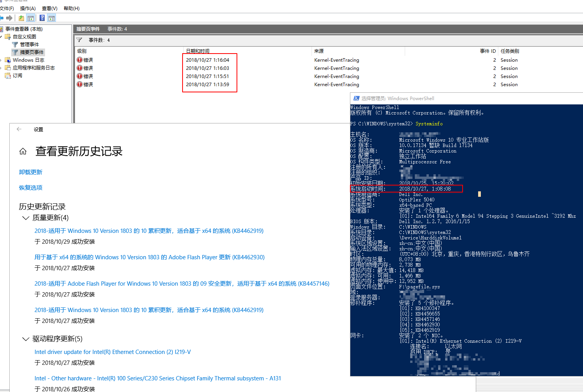Click the 历史更新记录 section heading
The height and width of the screenshot is (392, 583).
(42, 206)
